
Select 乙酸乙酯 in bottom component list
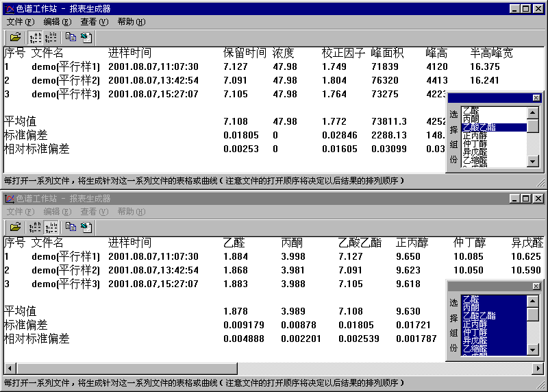click(494, 316)
